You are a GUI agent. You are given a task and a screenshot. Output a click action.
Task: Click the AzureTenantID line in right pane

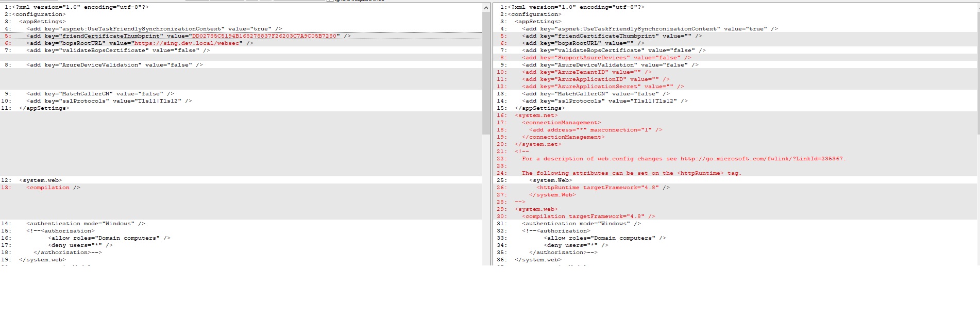click(x=586, y=72)
